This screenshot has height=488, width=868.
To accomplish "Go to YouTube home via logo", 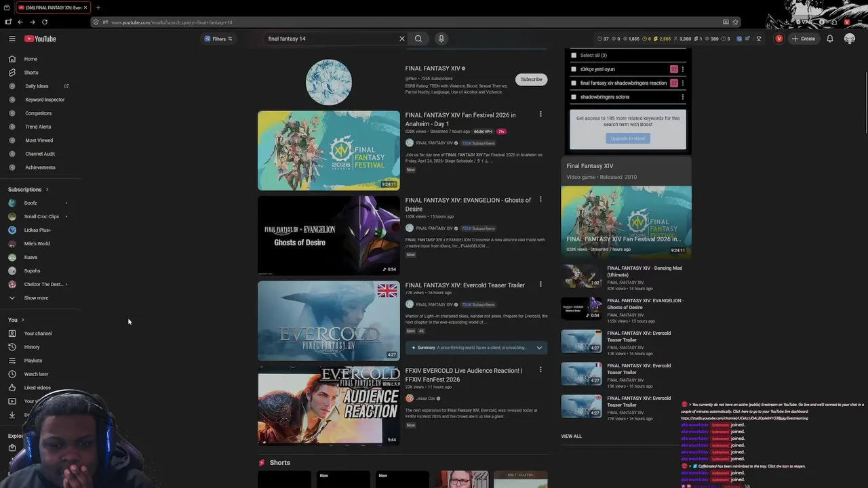I will pos(40,39).
